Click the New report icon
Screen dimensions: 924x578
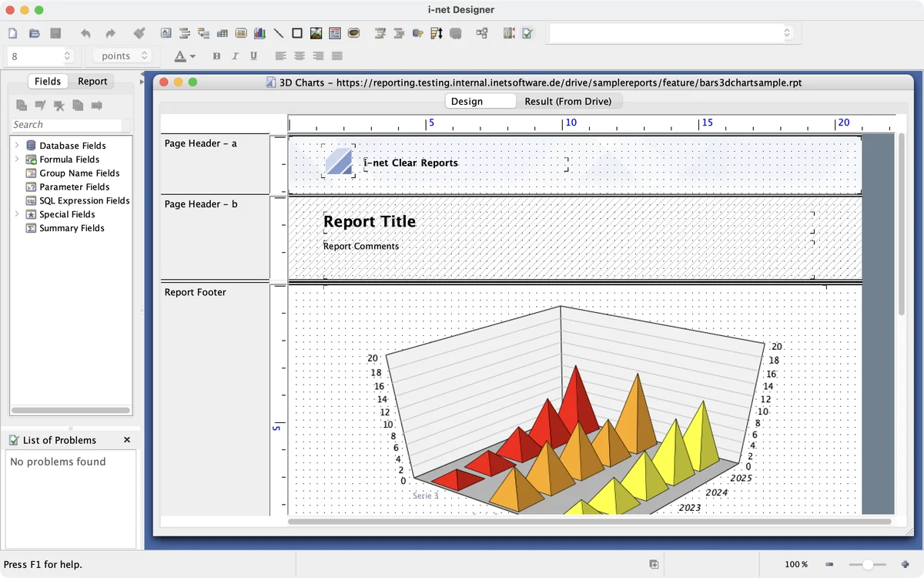point(12,33)
